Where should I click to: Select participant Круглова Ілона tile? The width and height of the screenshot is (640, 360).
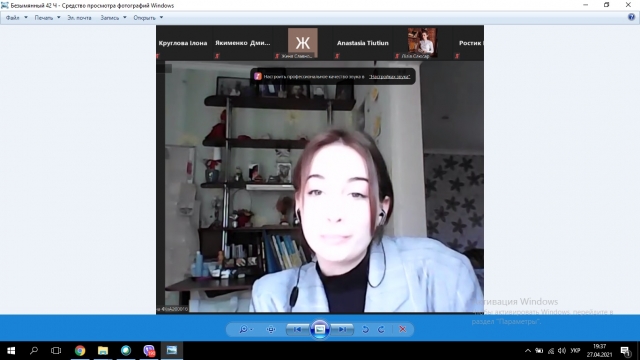click(x=183, y=43)
